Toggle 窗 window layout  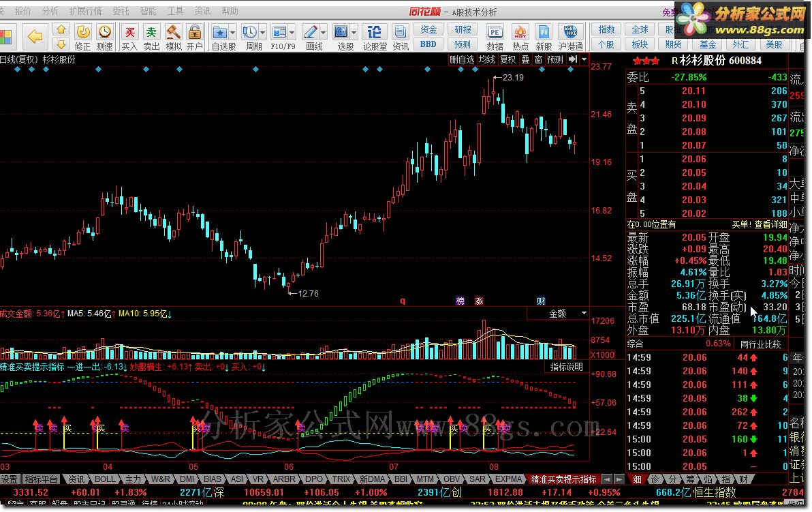pos(539,59)
